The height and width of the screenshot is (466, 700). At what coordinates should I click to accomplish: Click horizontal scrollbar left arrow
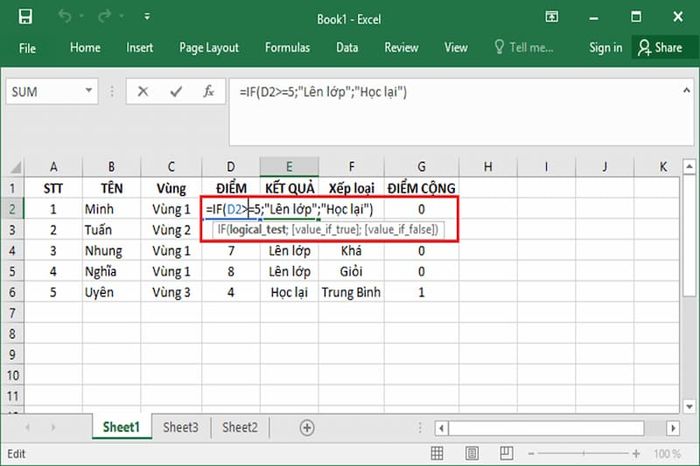[442, 429]
